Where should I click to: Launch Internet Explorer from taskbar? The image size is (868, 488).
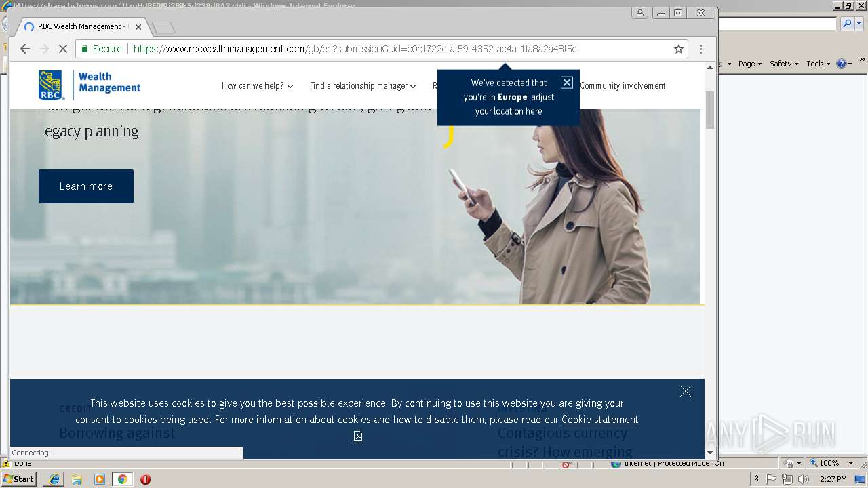coord(54,479)
